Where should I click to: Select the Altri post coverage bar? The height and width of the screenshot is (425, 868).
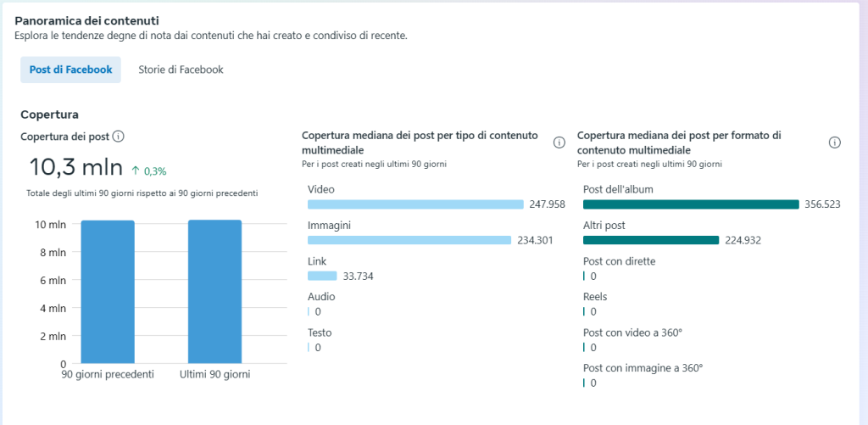pyautogui.click(x=651, y=240)
